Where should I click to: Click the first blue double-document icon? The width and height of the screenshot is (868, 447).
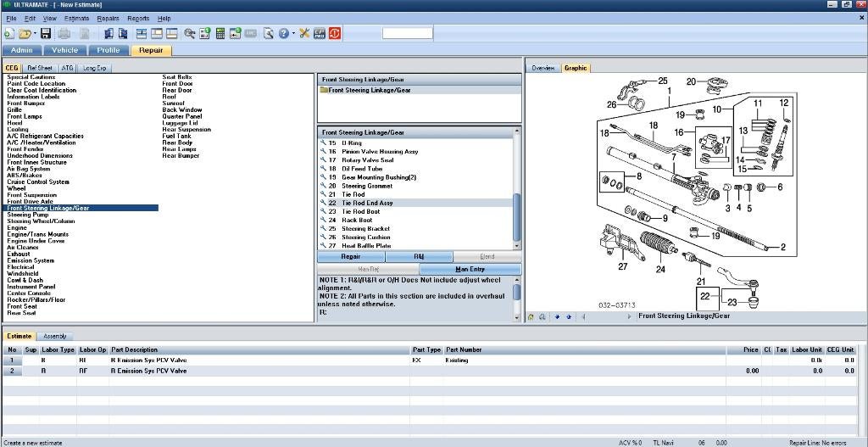[x=108, y=34]
